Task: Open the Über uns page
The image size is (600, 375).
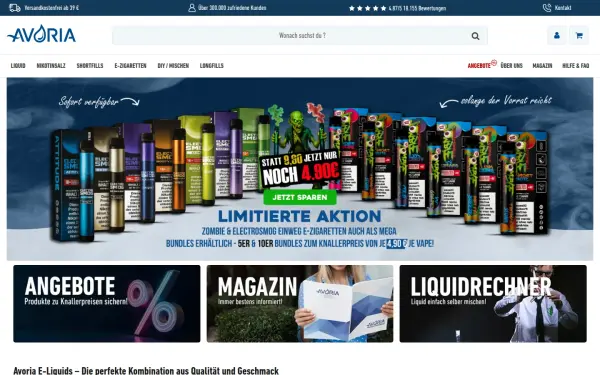Action: (512, 66)
